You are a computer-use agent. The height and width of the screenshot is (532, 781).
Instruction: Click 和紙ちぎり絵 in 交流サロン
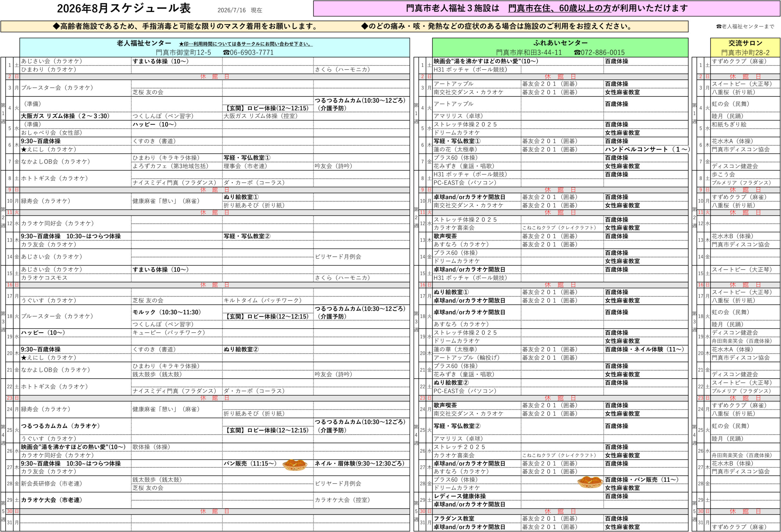[x=729, y=124]
